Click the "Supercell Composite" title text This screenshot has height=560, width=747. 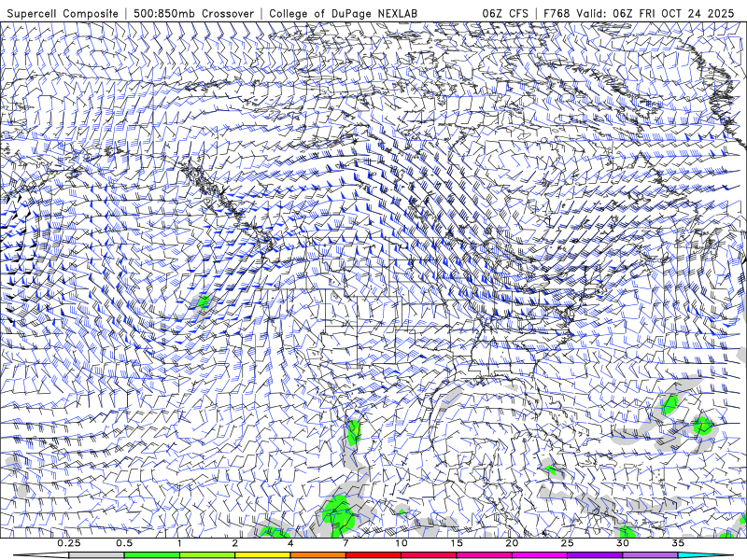(x=63, y=13)
